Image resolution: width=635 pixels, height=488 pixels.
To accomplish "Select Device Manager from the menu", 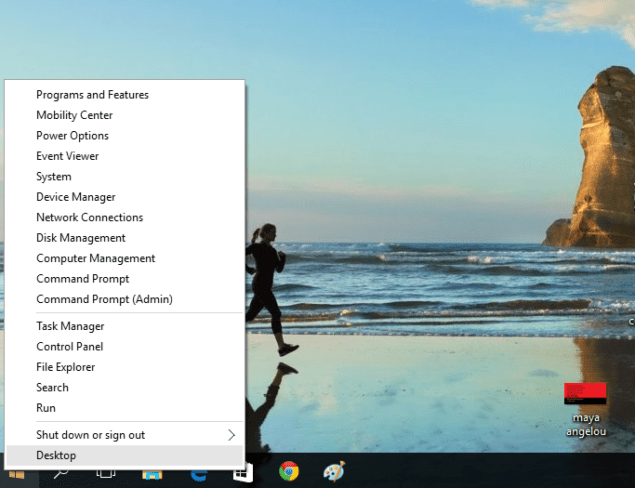I will [x=76, y=197].
